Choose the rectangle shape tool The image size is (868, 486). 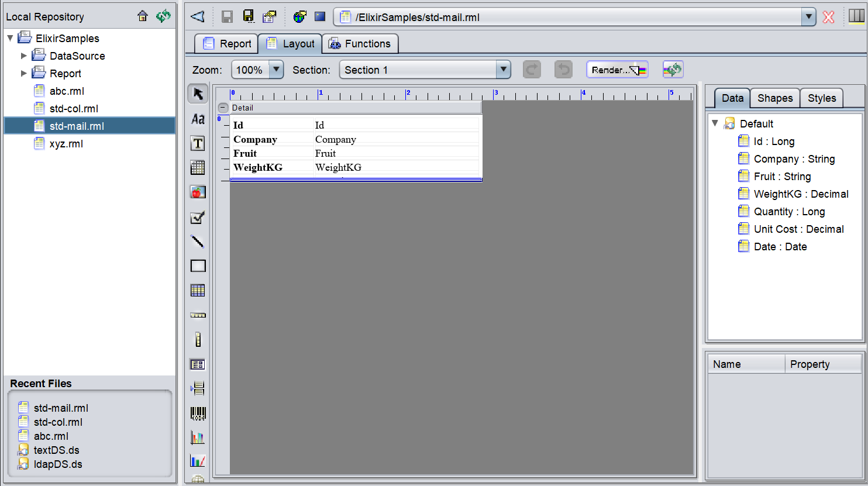click(x=198, y=266)
